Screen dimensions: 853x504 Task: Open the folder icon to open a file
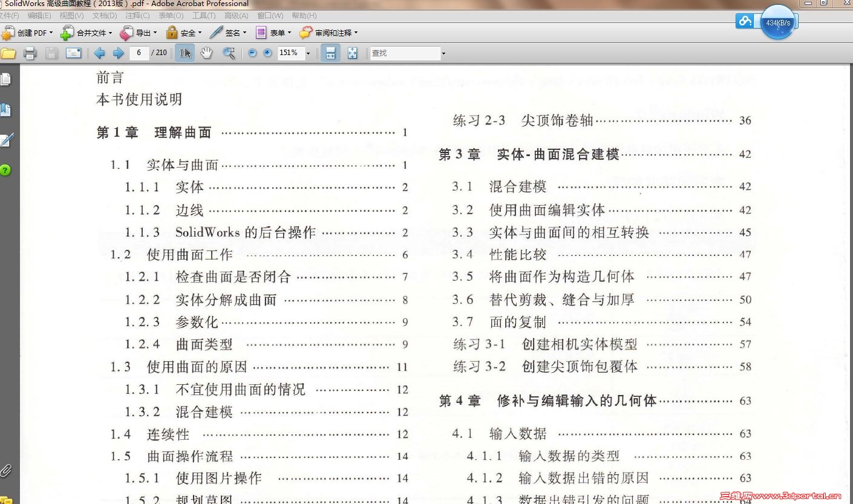8,53
